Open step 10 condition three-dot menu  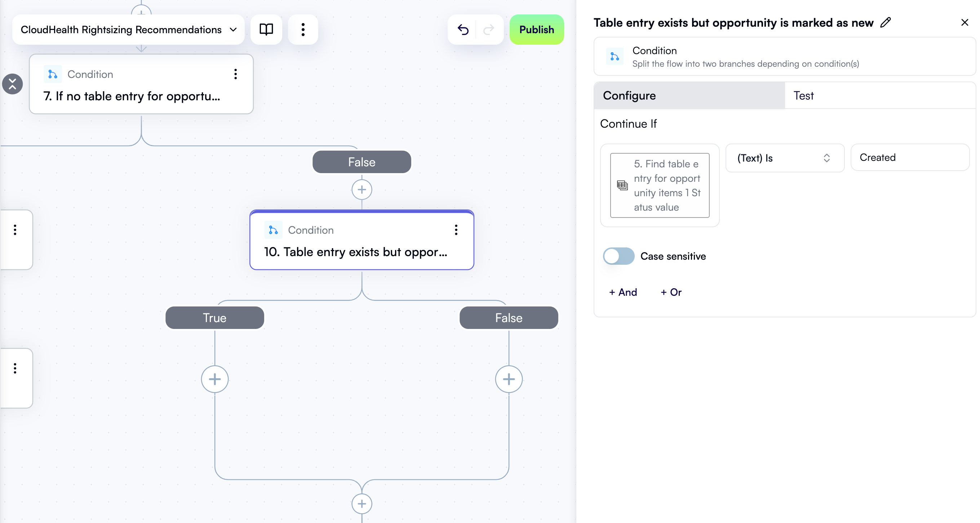point(456,230)
